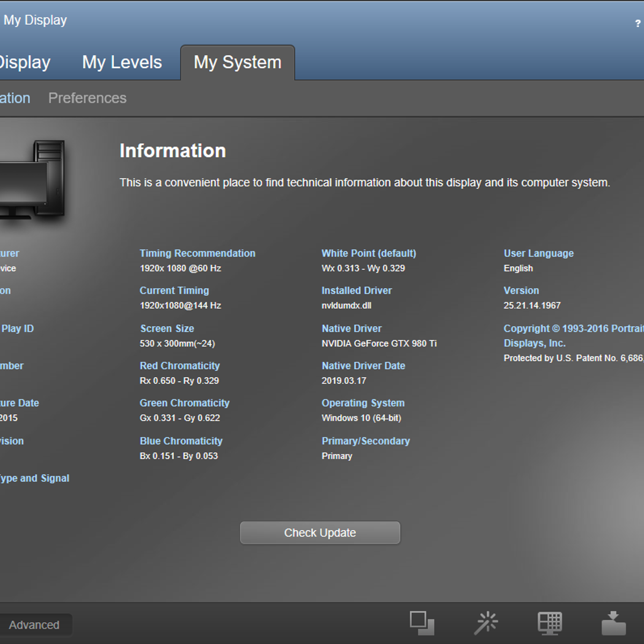Click the Operating System heading
The image size is (644, 644).
click(x=363, y=403)
